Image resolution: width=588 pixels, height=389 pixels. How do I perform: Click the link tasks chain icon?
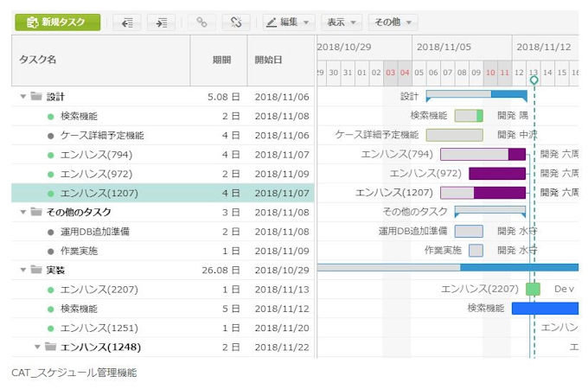[x=201, y=22]
